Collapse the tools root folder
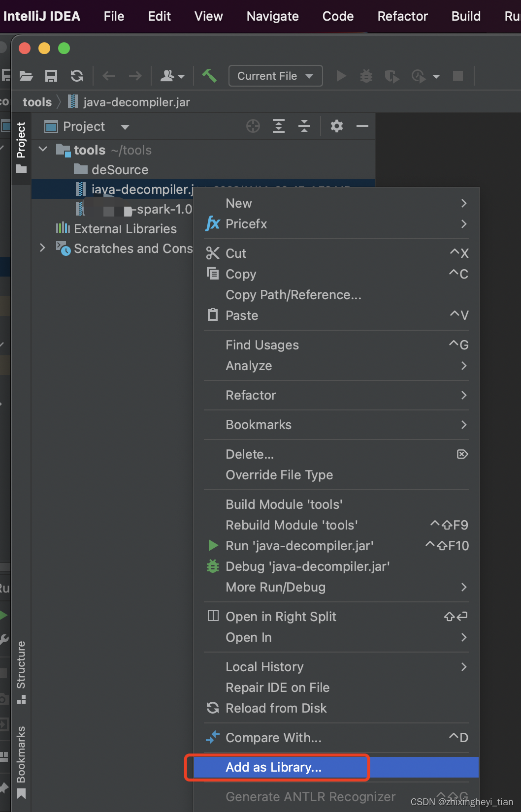The width and height of the screenshot is (521, 812). 43,149
